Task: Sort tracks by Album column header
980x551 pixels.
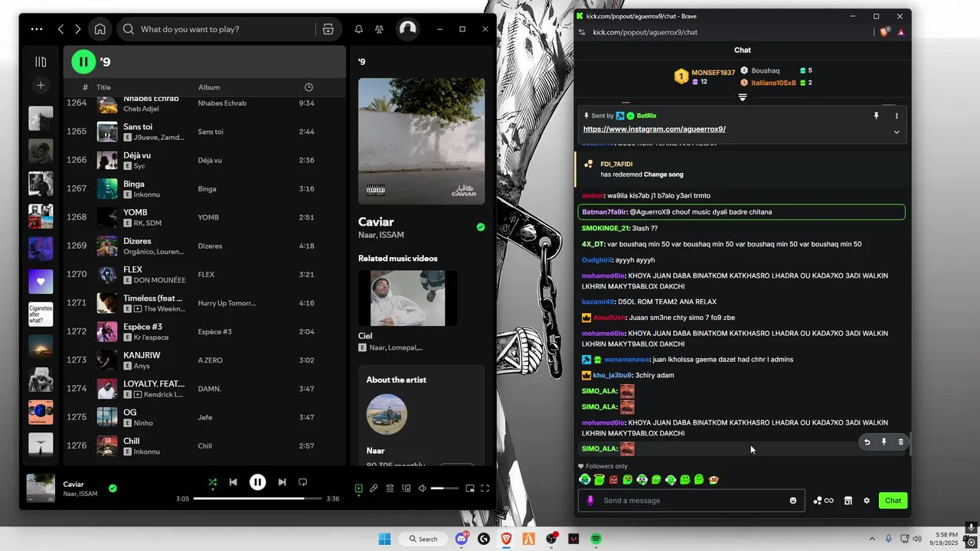Action: 209,87
